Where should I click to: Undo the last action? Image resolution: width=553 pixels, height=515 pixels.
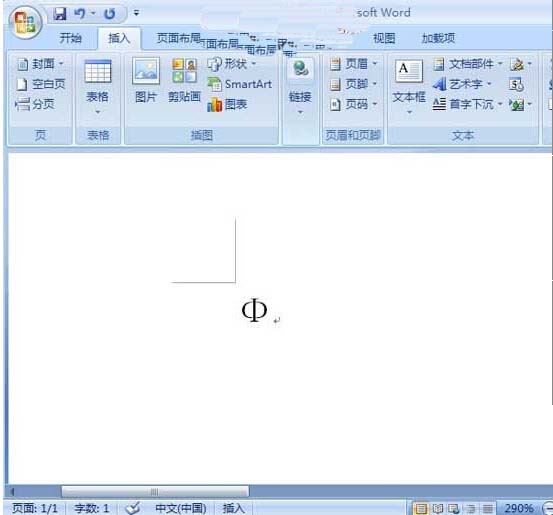click(80, 14)
